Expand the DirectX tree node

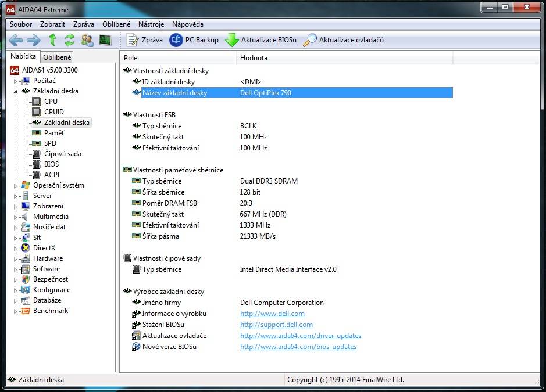pyautogui.click(x=15, y=249)
